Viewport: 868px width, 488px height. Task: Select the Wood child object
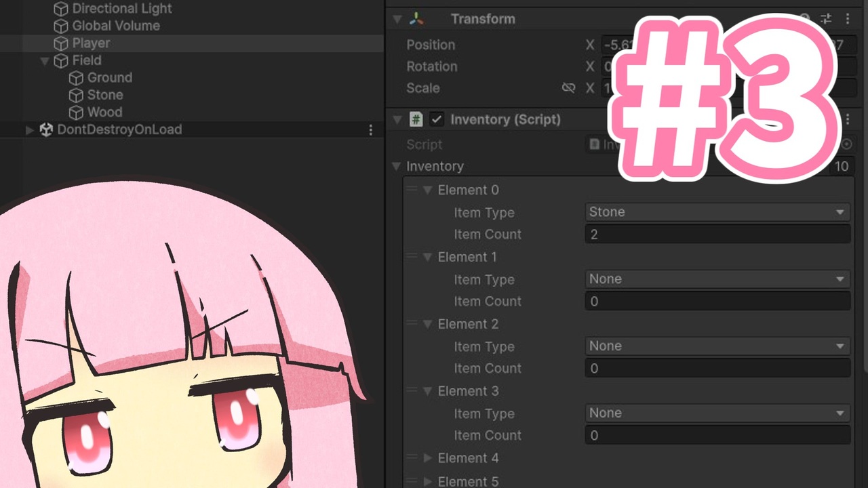[105, 113]
